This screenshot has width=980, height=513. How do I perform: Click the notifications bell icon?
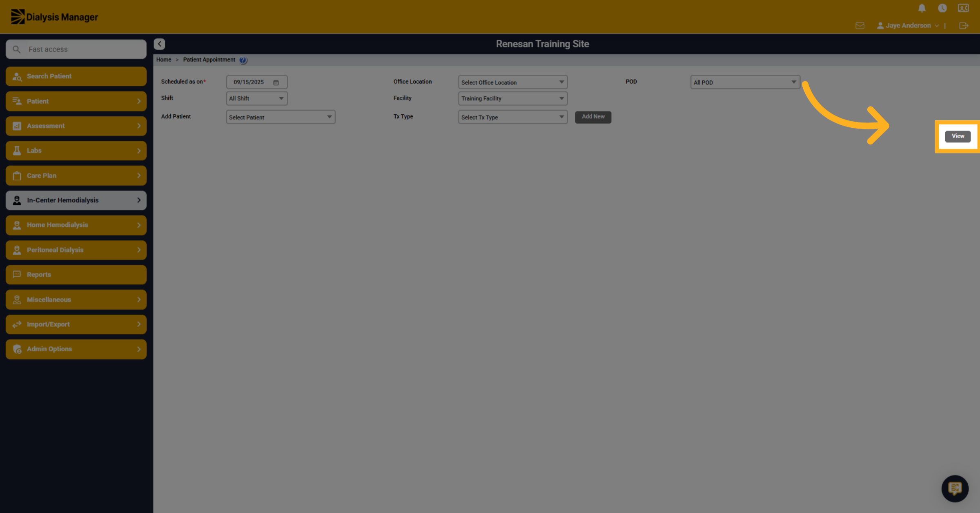(922, 8)
